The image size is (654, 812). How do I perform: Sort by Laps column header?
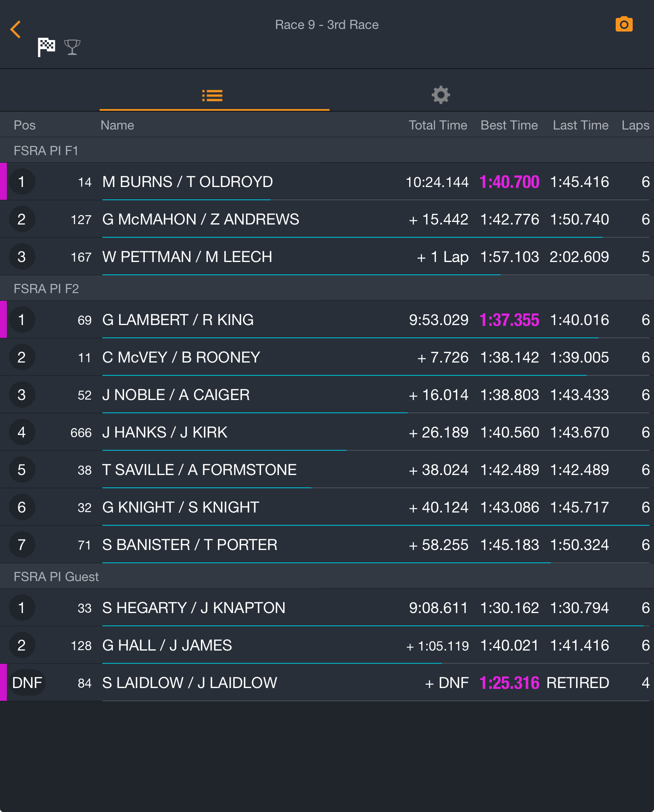[635, 125]
